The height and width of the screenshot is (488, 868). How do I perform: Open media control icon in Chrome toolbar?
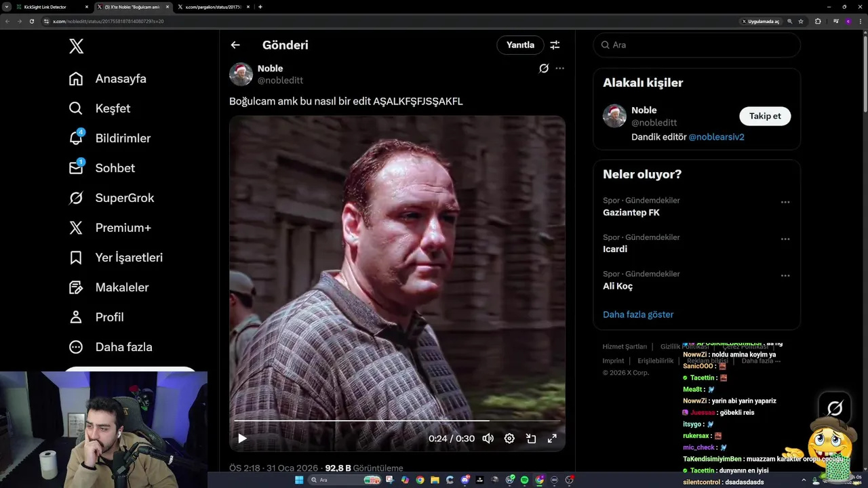pyautogui.click(x=835, y=21)
